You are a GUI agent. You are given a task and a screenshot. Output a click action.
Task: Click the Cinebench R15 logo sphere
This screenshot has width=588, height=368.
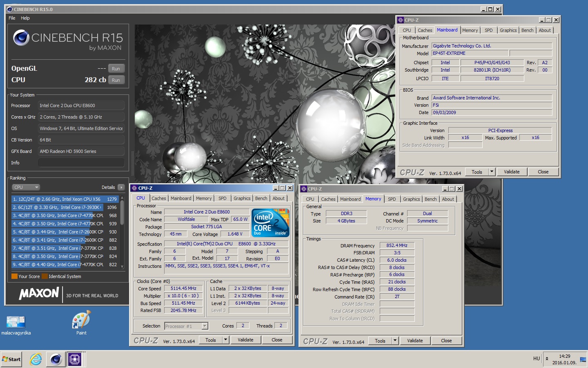click(x=21, y=38)
